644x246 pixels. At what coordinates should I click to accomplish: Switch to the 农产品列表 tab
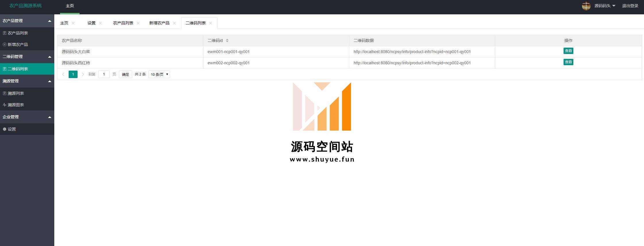tap(123, 23)
